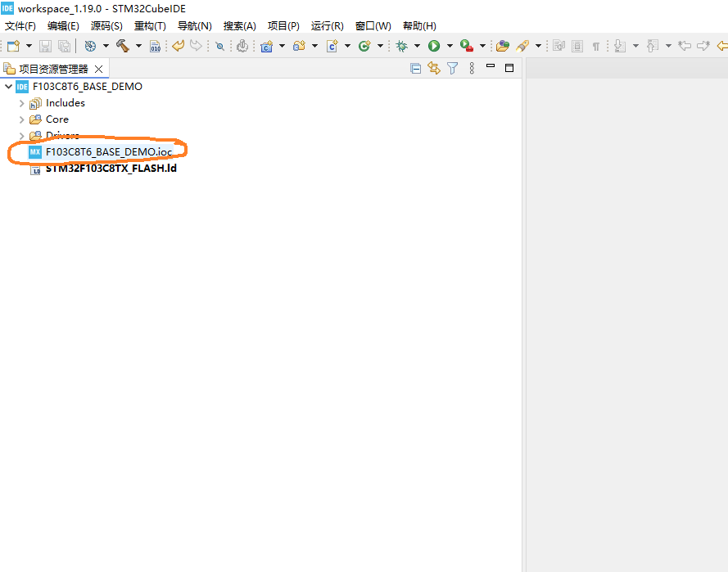Viewport: 728px width, 572px height.
Task: Click the grey gear tool icon
Action: pos(242,46)
